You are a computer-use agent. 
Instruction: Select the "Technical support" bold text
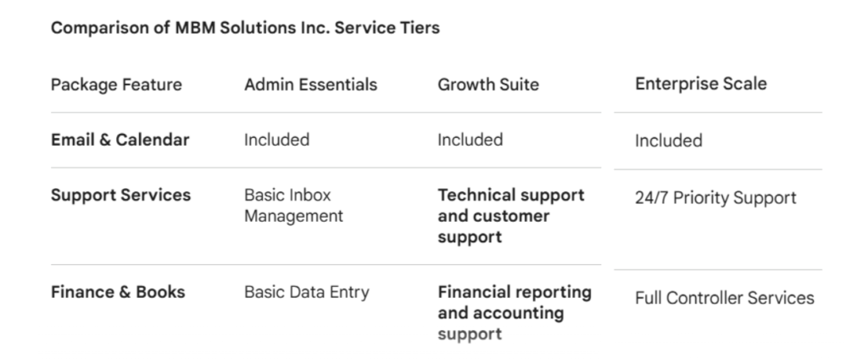[510, 195]
